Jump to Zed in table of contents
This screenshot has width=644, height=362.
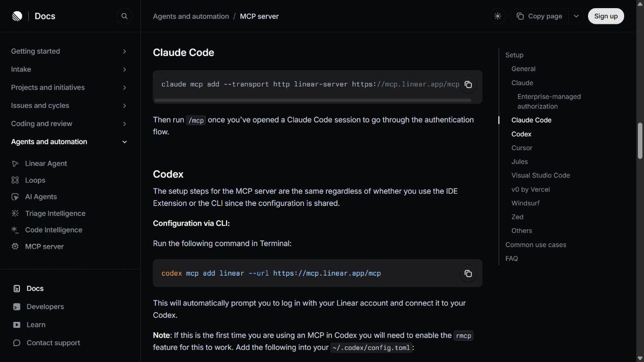click(x=517, y=217)
